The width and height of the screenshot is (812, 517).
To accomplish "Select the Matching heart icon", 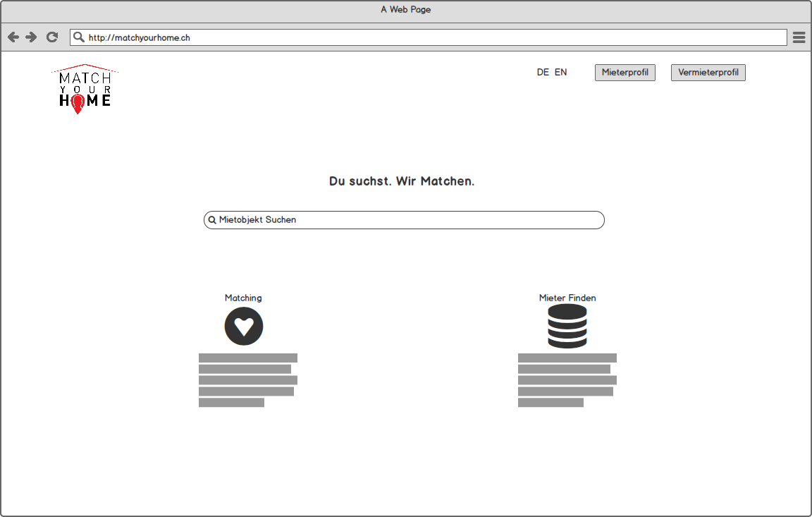I will pyautogui.click(x=243, y=326).
